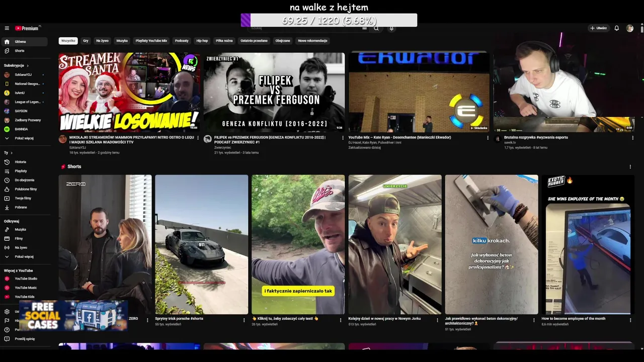
Task: Click the YouTube Premium logo
Action: pos(27,28)
